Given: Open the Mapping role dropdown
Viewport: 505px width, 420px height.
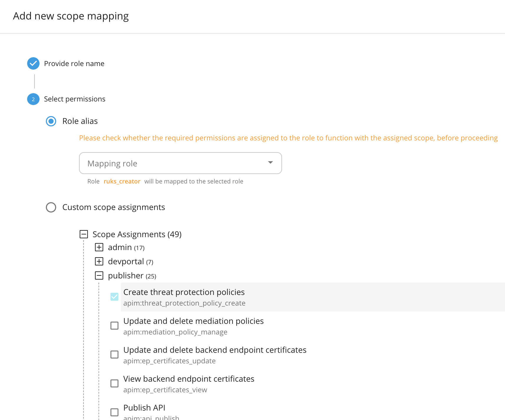Looking at the screenshot, I should coord(180,163).
